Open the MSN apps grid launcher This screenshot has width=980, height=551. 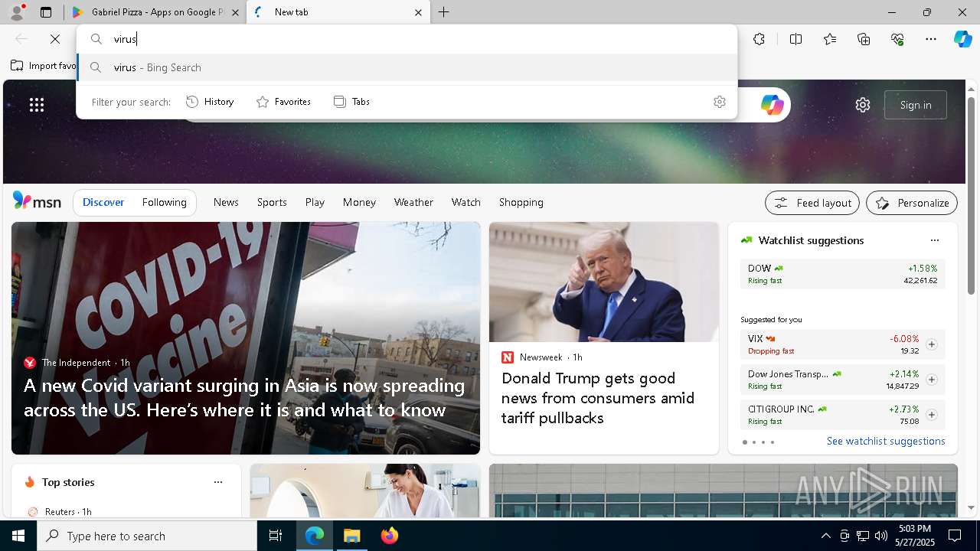37,105
